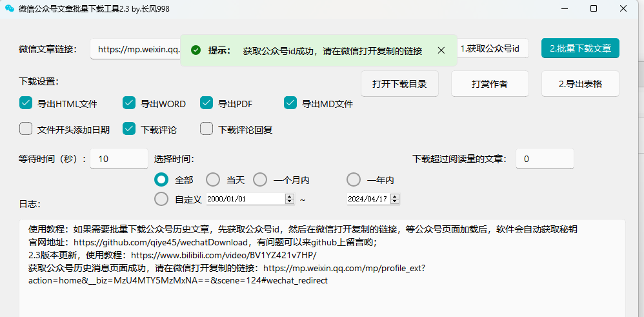The width and height of the screenshot is (644, 317).
Task: Click the 等待时间 input showing 10
Action: 119,159
